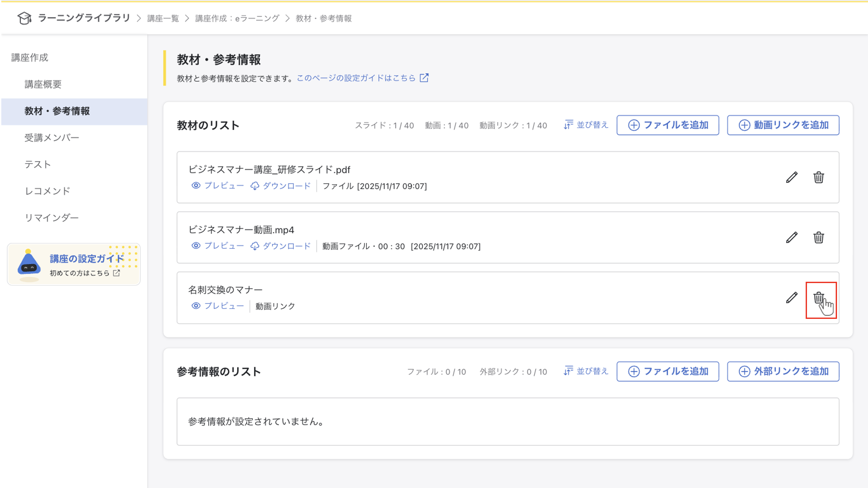Open sort options for 教材のリスト

586,125
